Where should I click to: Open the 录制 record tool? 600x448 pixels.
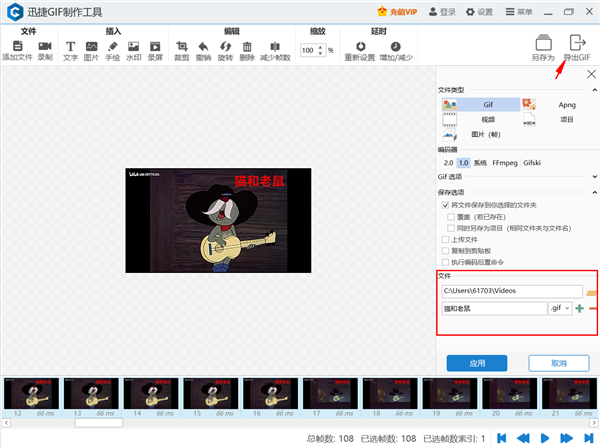click(x=45, y=46)
